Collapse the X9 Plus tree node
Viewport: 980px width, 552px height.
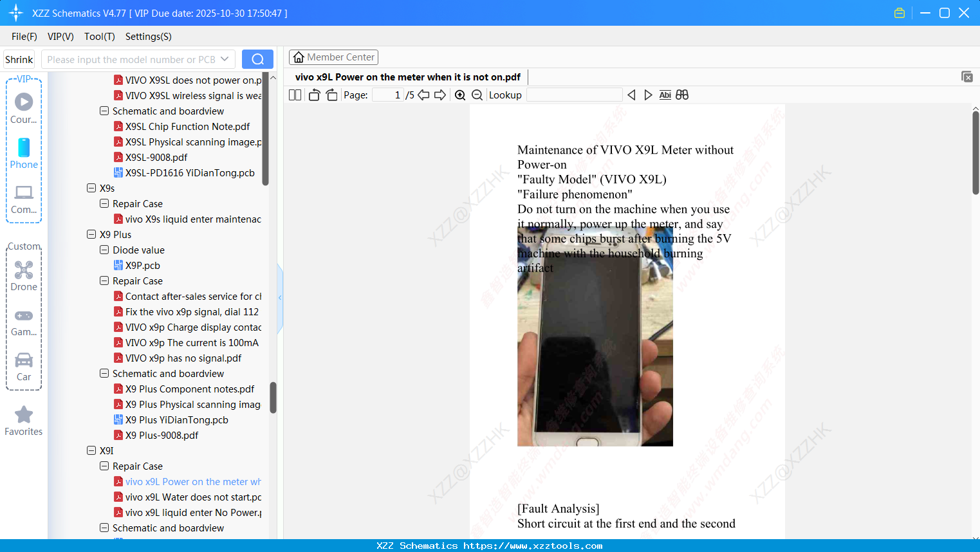(92, 234)
